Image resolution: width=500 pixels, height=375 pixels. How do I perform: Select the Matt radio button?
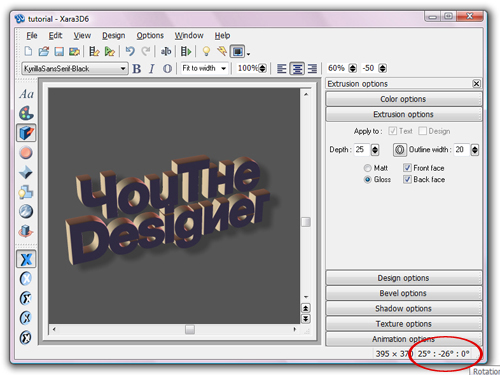click(368, 168)
